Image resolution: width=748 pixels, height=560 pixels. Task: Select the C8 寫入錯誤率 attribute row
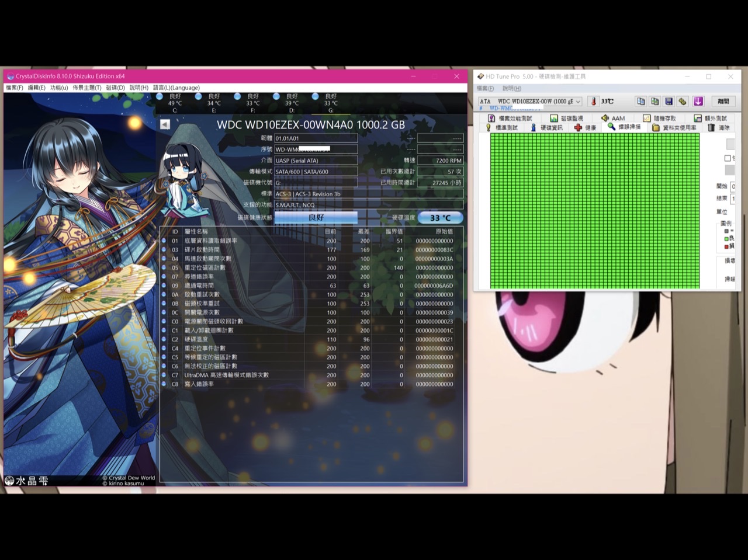[311, 384]
